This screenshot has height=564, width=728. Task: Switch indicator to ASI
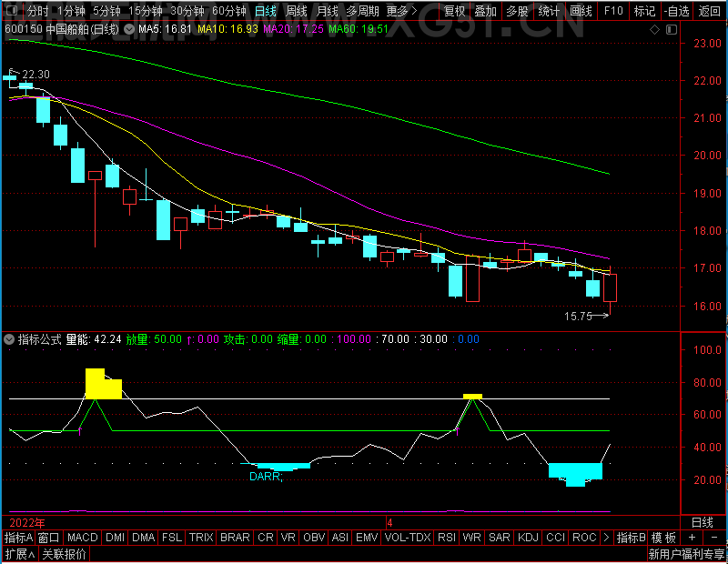pos(339,538)
